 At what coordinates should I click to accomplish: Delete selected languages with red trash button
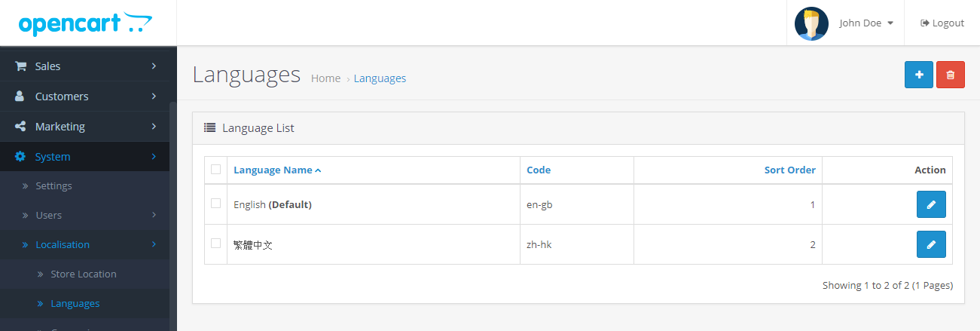pos(951,75)
